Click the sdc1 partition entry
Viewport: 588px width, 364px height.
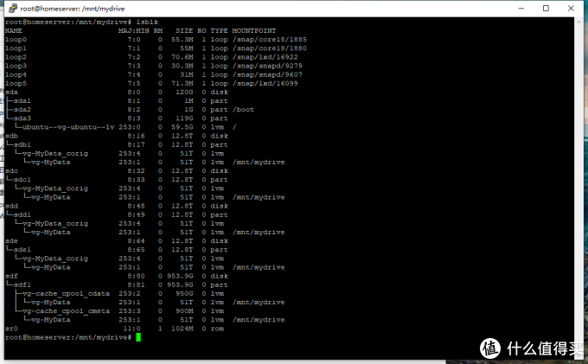[22, 180]
